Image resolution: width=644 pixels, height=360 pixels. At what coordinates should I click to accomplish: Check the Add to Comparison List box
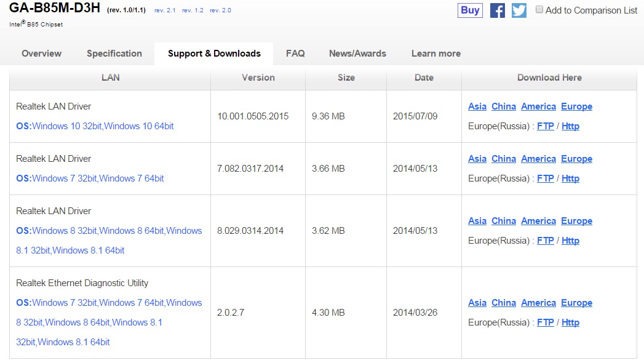tap(539, 10)
